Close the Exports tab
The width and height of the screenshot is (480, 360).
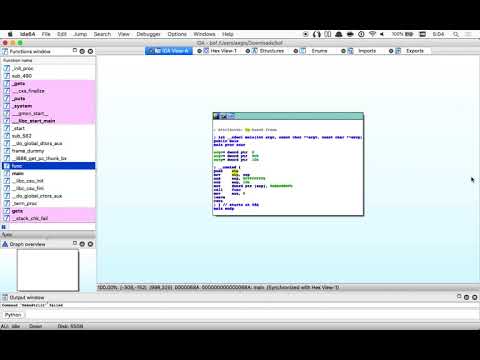[391, 51]
